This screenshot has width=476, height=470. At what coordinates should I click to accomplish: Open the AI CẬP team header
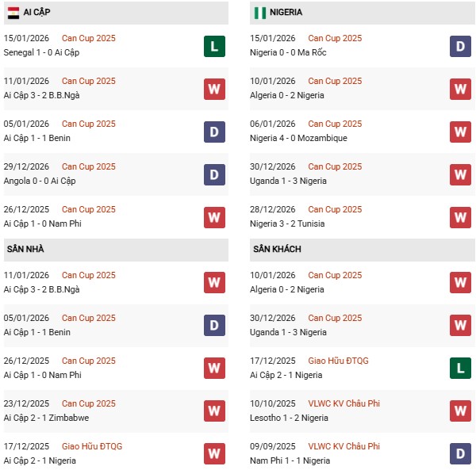[38, 13]
